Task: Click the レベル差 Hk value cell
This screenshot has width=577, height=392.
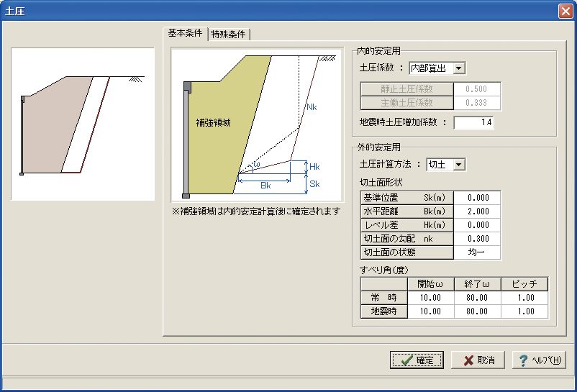Action: [x=477, y=225]
